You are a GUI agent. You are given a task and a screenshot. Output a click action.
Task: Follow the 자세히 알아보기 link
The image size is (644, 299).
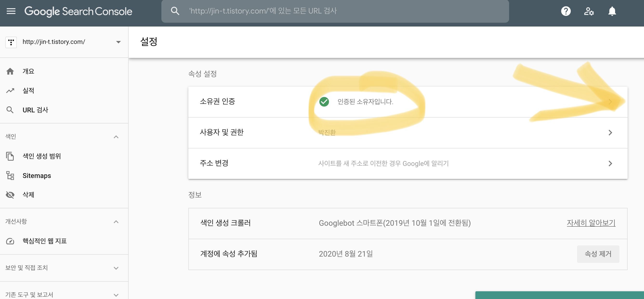[x=591, y=223]
